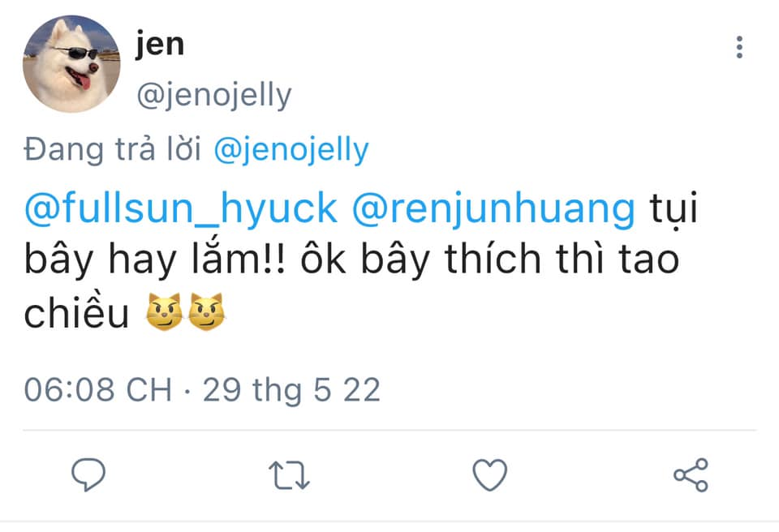The height and width of the screenshot is (532, 779).
Task: Click the reply speech bubble icon
Action: 89,475
